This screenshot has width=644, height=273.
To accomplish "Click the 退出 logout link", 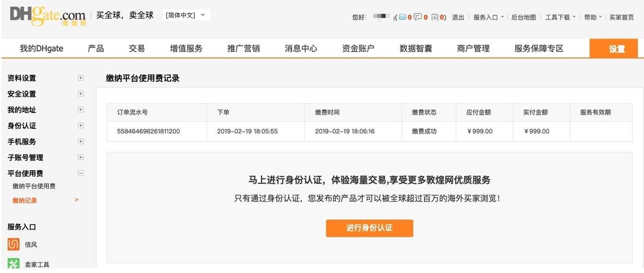I will pyautogui.click(x=458, y=17).
